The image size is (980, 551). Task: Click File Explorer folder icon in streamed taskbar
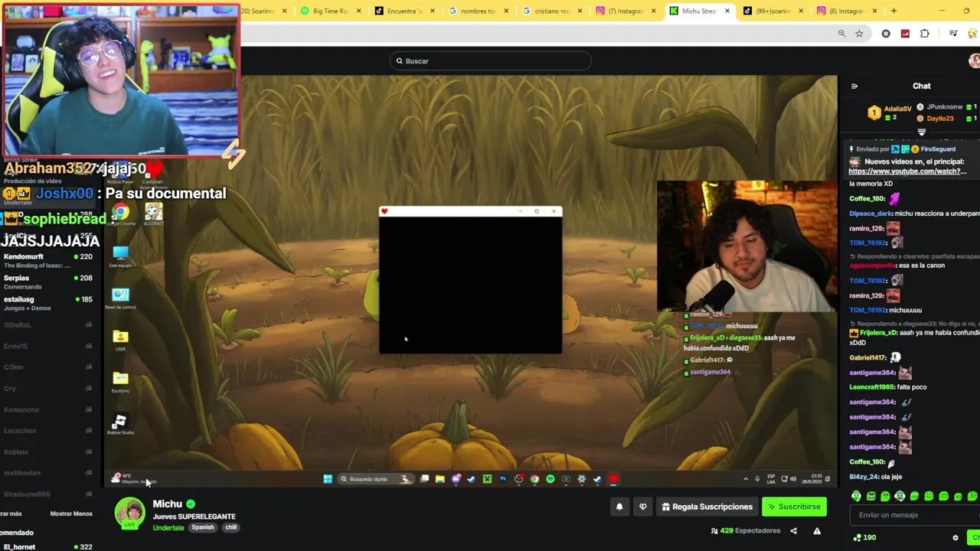(x=439, y=479)
